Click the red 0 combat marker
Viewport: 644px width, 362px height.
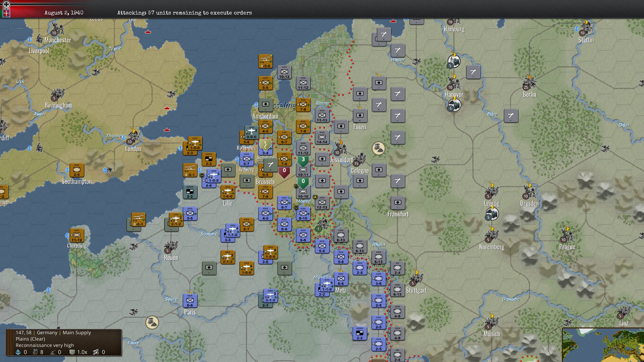284,172
